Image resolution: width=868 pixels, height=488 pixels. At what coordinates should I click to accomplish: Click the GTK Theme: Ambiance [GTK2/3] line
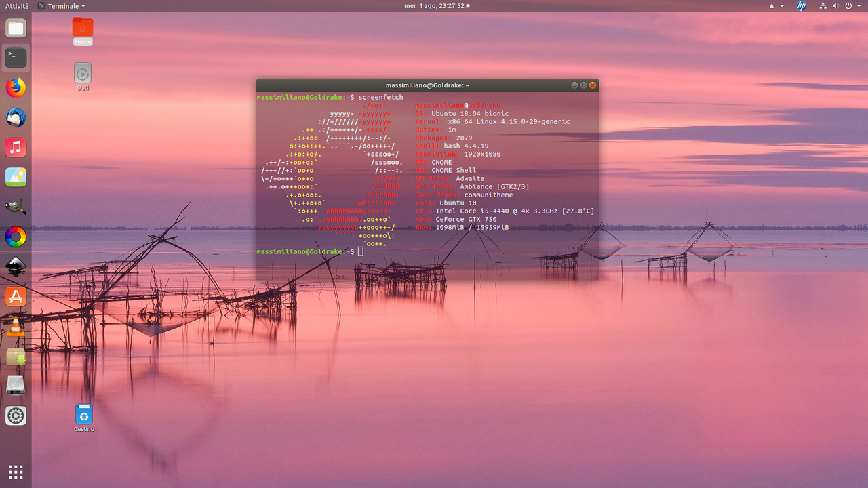[x=472, y=187]
